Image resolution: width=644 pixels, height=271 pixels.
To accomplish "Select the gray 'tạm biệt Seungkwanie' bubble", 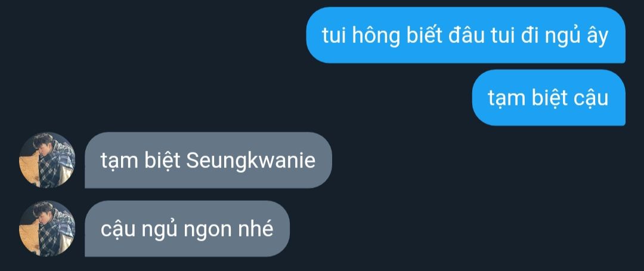I will pos(208,160).
